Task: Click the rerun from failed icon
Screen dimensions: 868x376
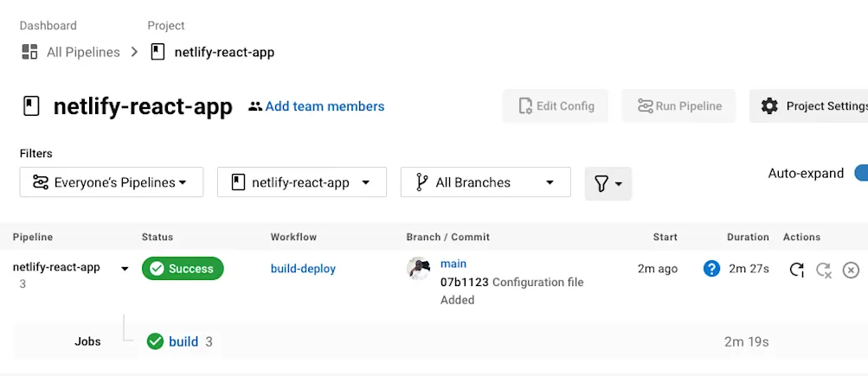Action: 824,270
